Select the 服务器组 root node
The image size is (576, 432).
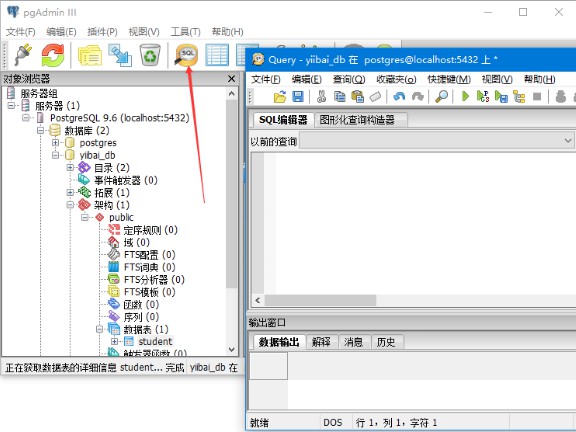point(39,93)
